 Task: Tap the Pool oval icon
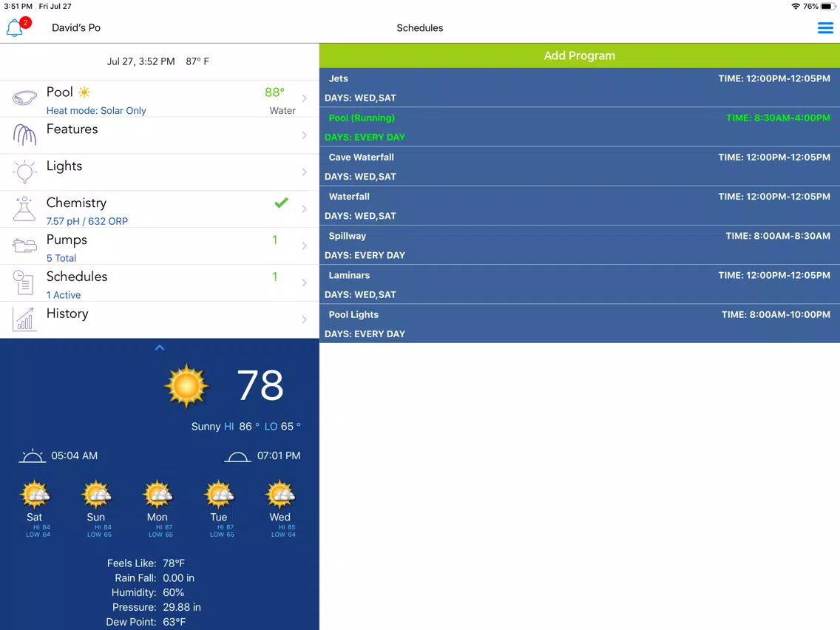24,98
